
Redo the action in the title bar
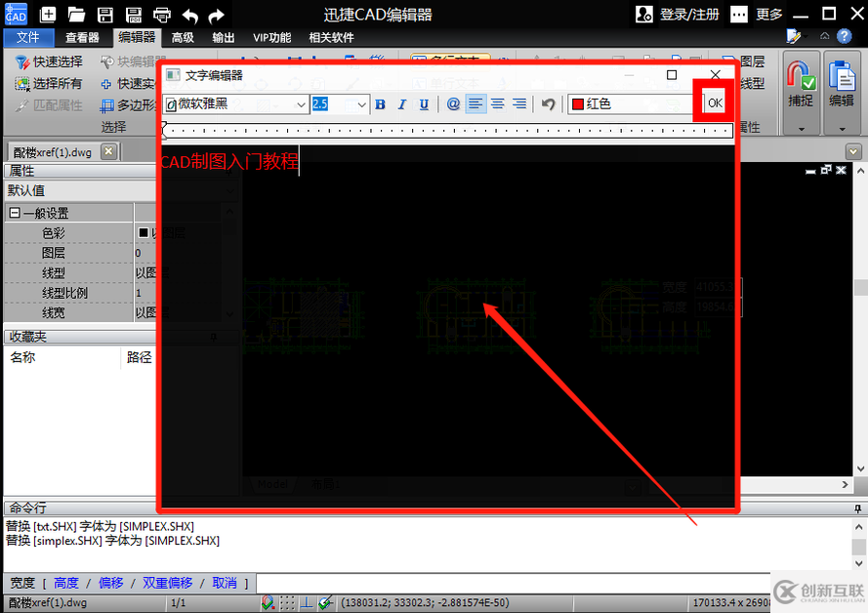pos(217,16)
